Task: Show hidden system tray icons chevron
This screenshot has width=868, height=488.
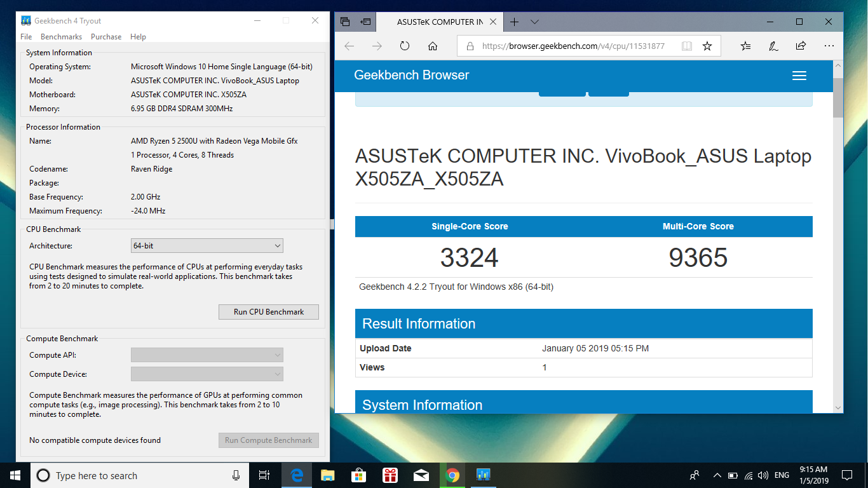Action: (717, 475)
